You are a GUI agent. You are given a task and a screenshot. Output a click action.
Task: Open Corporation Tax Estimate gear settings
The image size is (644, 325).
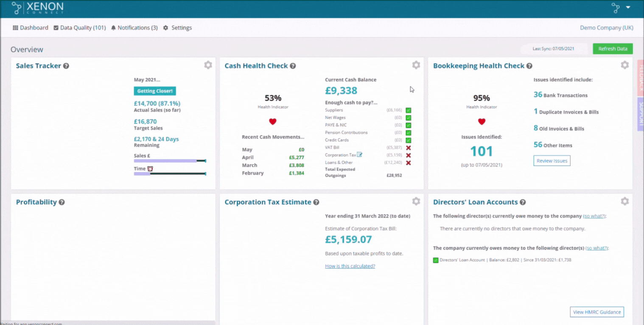point(416,201)
